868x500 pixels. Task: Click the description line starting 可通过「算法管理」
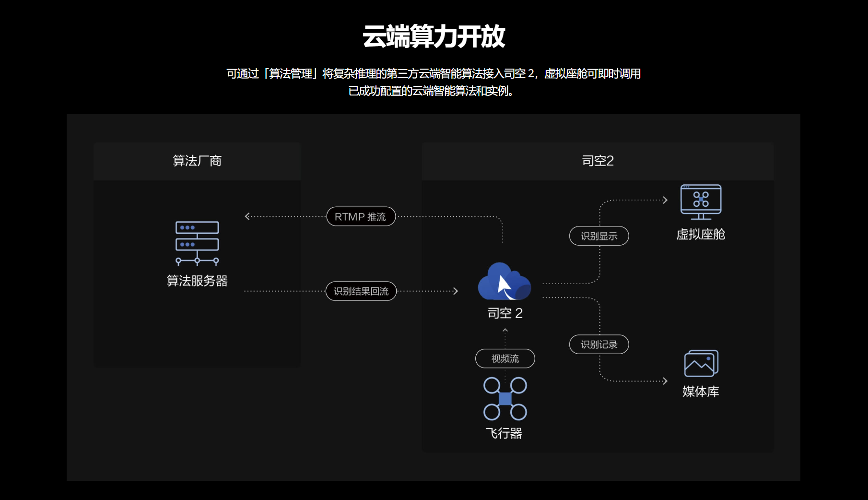click(x=434, y=73)
